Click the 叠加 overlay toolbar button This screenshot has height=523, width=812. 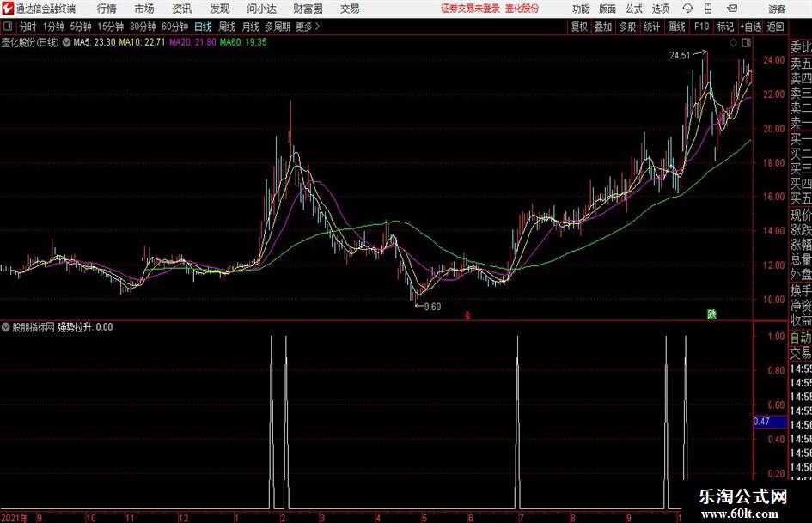(603, 27)
